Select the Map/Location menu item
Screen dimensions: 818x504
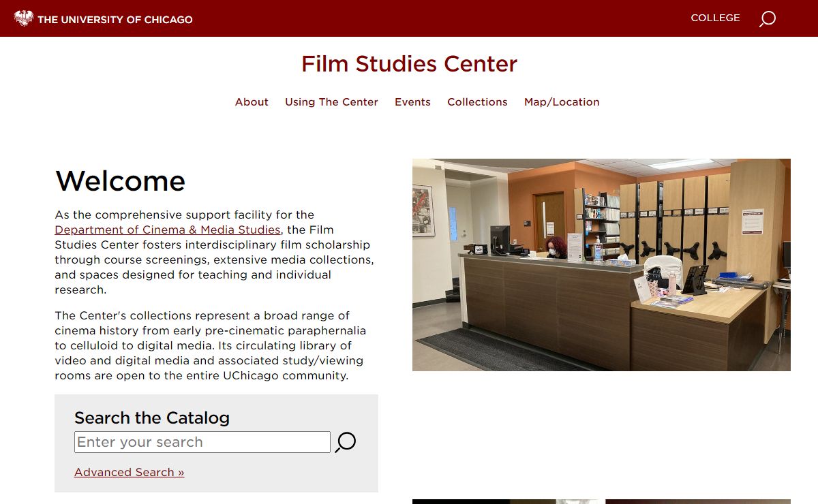coord(562,102)
